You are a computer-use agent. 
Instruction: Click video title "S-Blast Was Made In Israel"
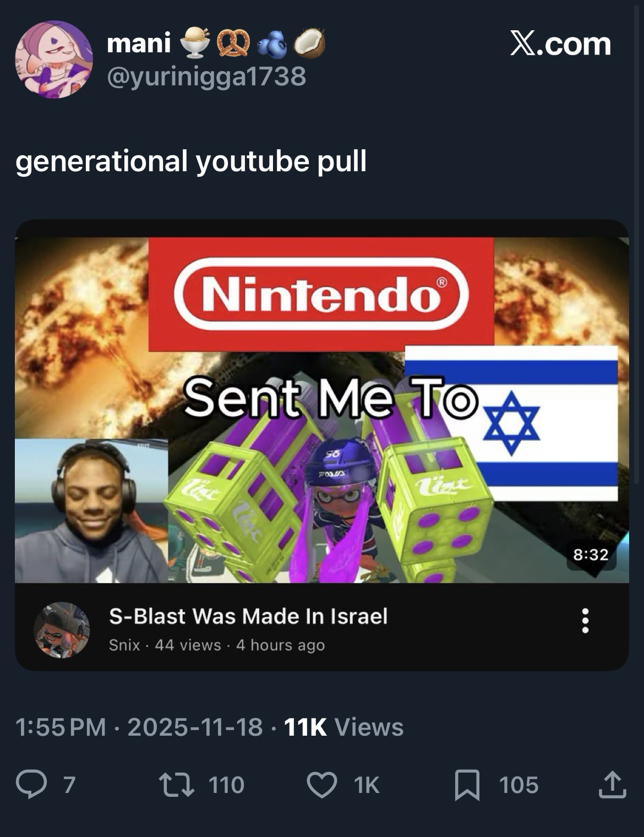(248, 616)
